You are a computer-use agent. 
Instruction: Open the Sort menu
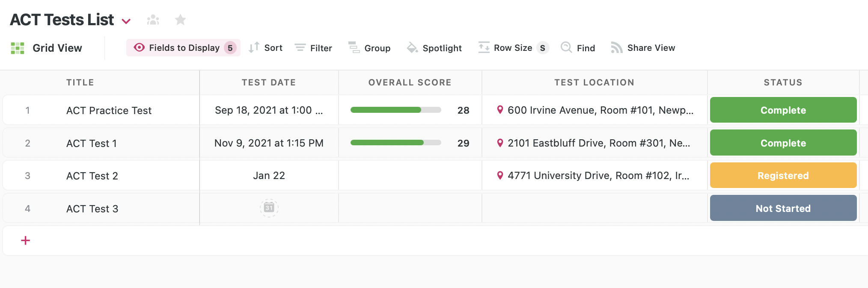point(266,48)
